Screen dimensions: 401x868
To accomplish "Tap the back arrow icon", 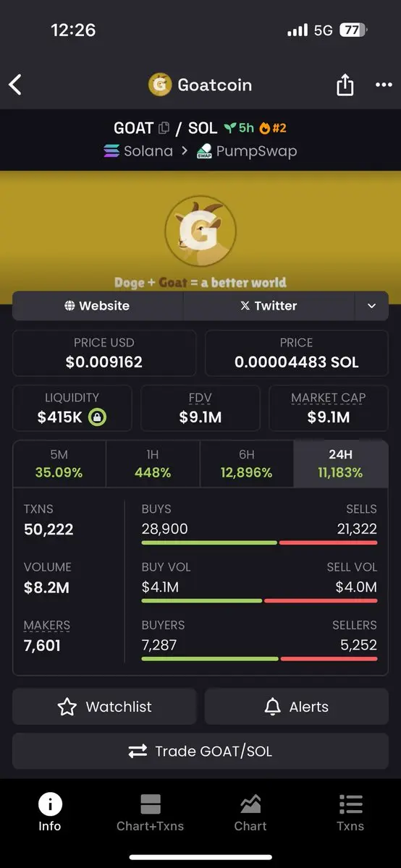I will tap(15, 85).
